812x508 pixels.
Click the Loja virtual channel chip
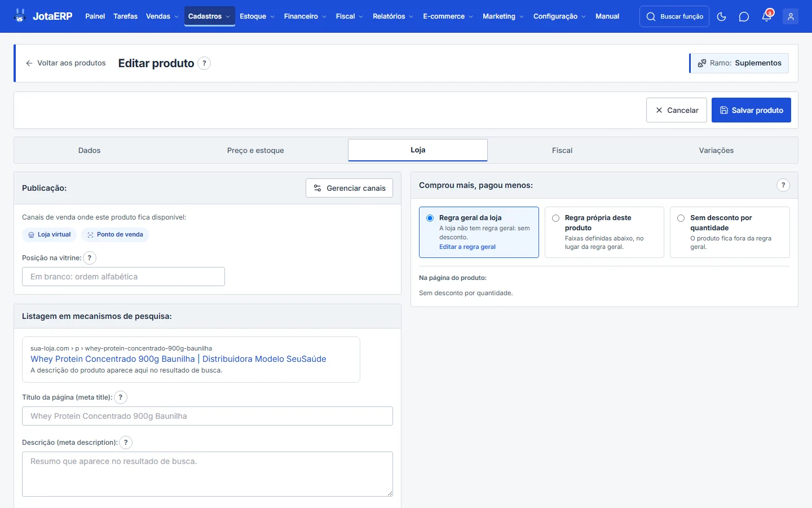click(x=50, y=235)
